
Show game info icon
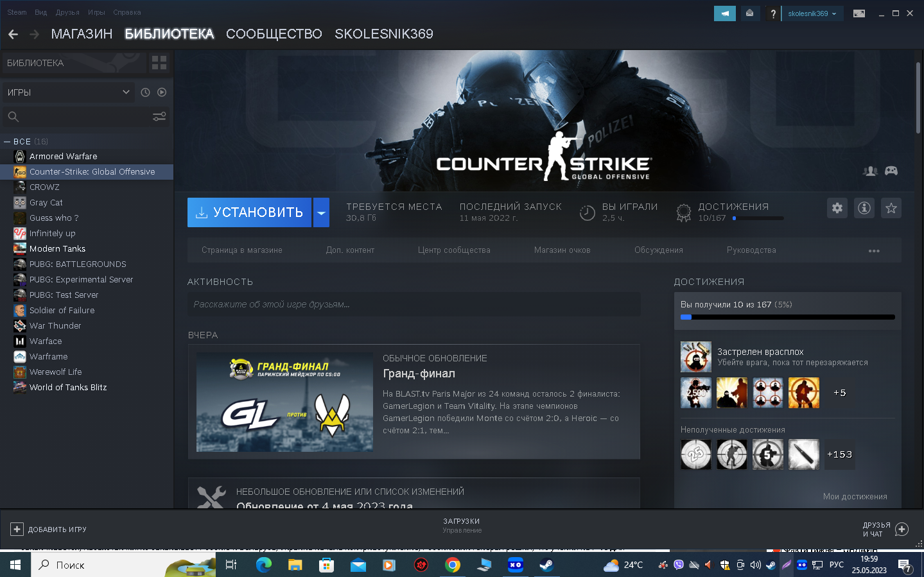[864, 208]
